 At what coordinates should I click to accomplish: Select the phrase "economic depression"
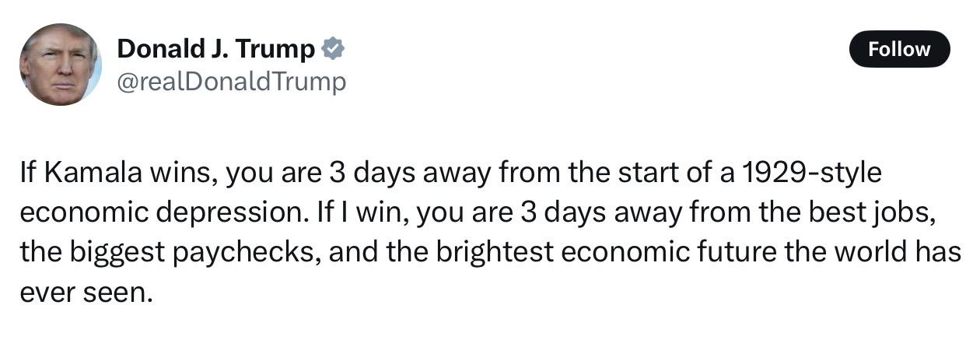pyautogui.click(x=161, y=213)
